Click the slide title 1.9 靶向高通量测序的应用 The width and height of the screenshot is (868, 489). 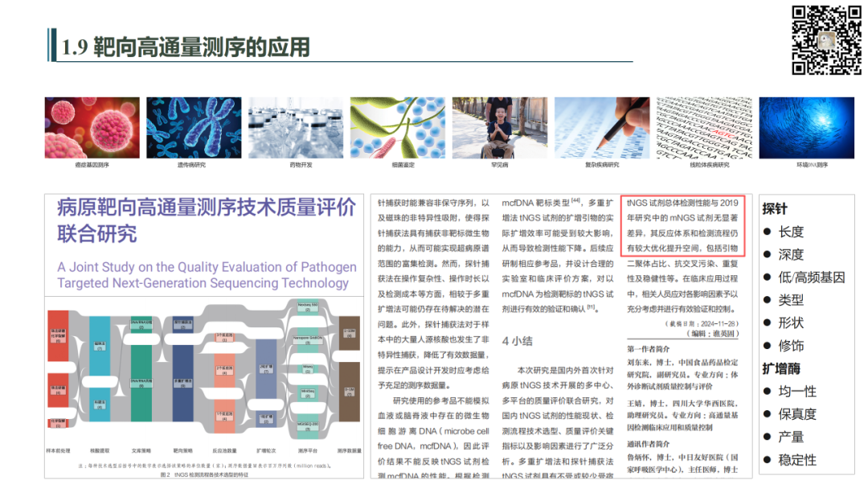pyautogui.click(x=186, y=47)
